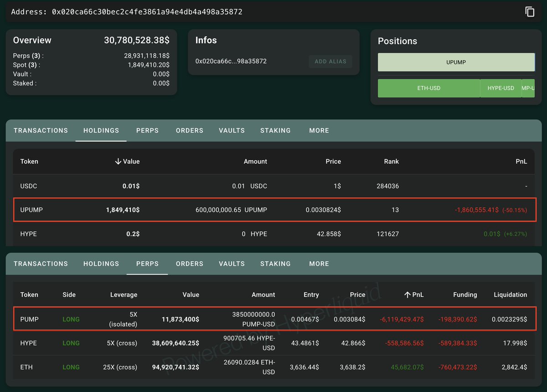The image size is (547, 392).
Task: Open Transactions tab in the holdings panel
Action: pyautogui.click(x=41, y=130)
